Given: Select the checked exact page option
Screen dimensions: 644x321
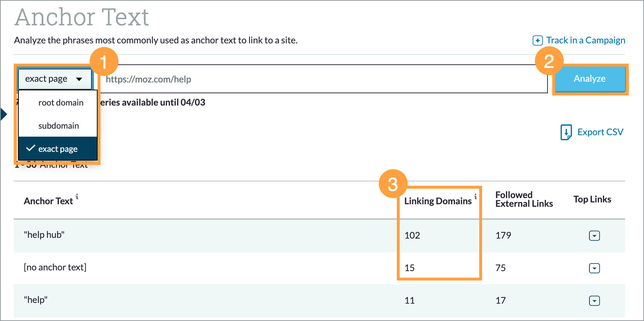Looking at the screenshot, I should pos(58,149).
